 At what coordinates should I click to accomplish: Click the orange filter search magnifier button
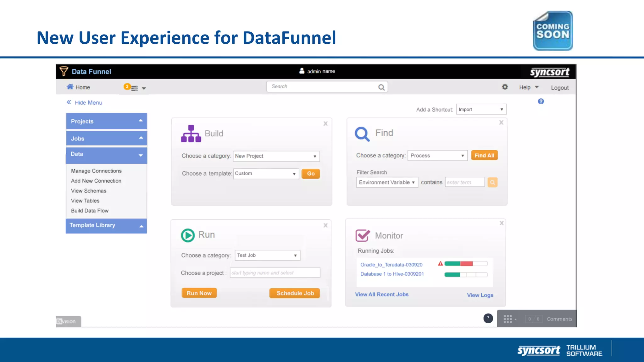tap(492, 182)
